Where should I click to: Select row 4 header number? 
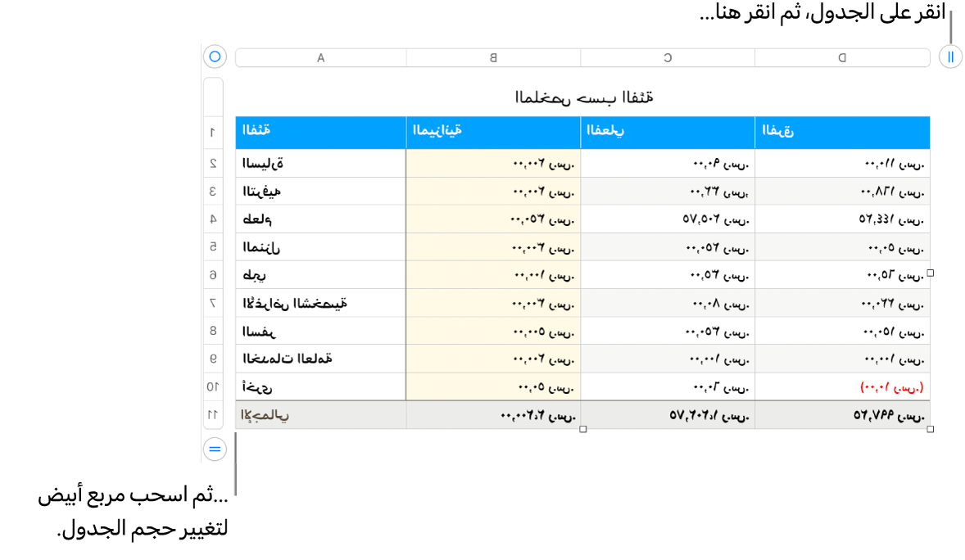point(213,219)
